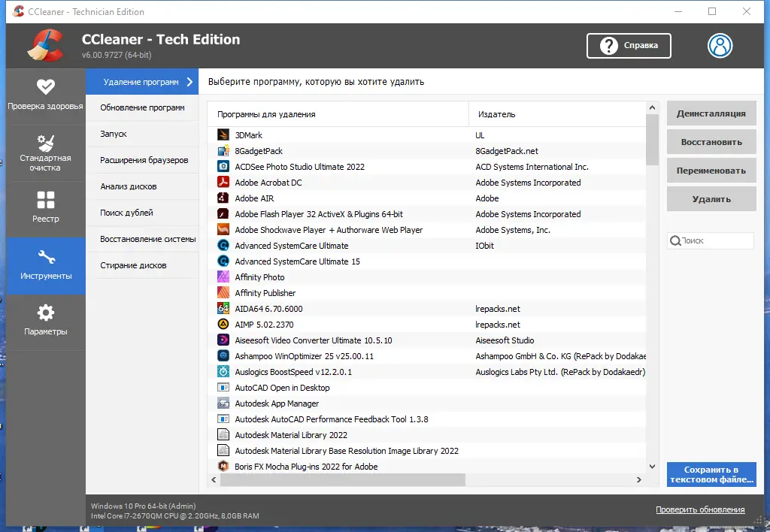The image size is (770, 532).
Task: Select the 3DMark program icon
Action: click(223, 135)
